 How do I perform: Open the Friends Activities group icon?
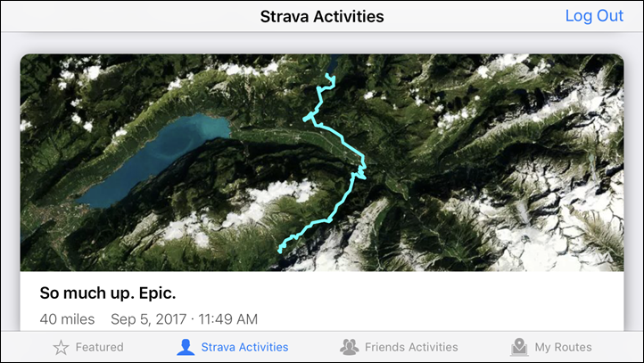coord(349,347)
